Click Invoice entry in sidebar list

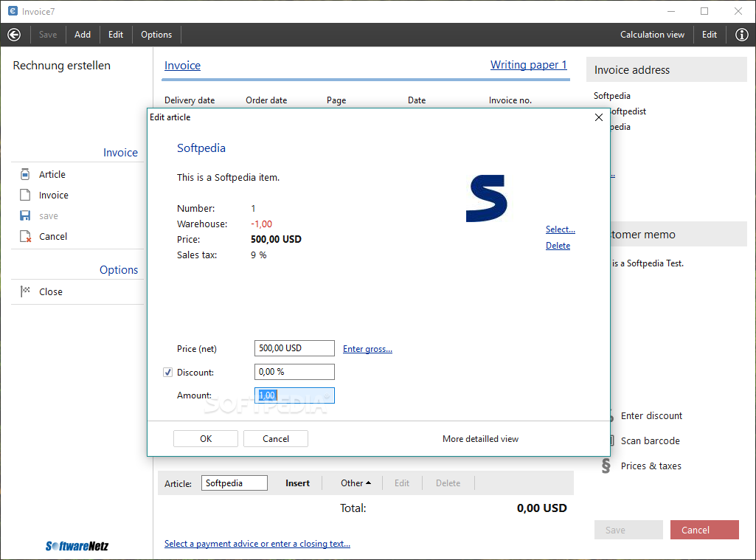tap(54, 195)
